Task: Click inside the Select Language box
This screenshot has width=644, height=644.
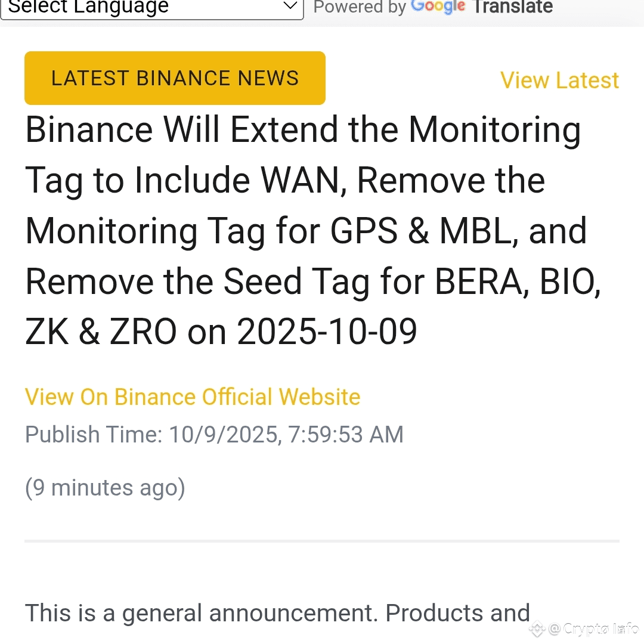Action: tap(119, 8)
